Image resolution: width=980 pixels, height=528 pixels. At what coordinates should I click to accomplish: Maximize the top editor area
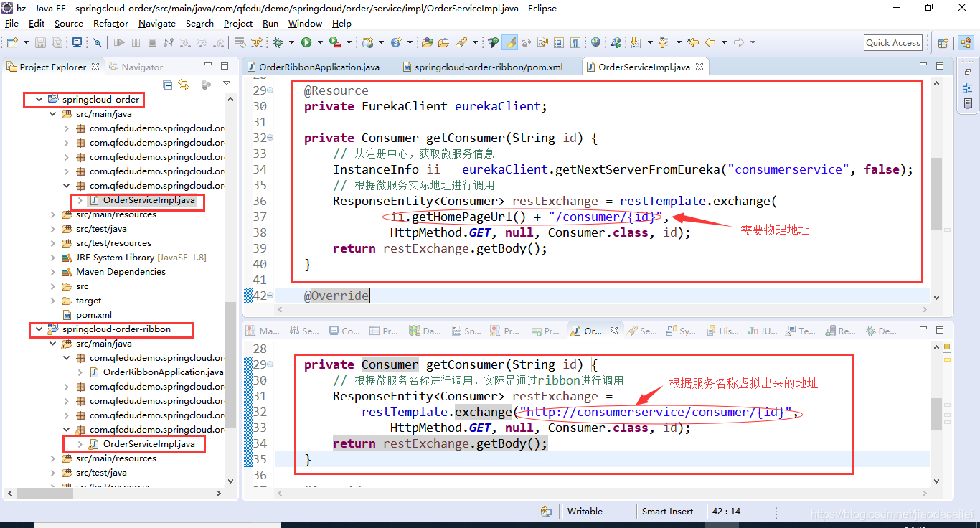(941, 65)
